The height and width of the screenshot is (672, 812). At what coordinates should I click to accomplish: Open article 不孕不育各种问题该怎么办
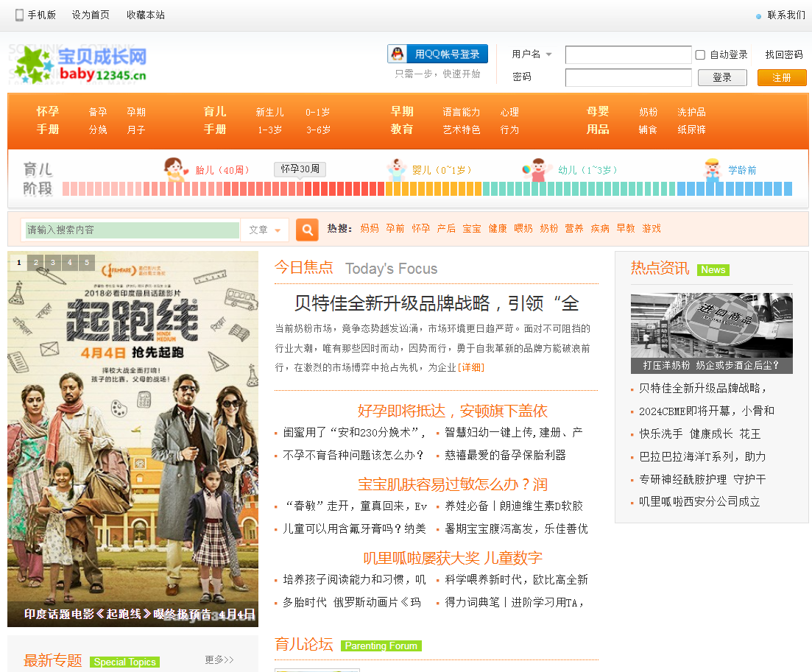point(353,455)
